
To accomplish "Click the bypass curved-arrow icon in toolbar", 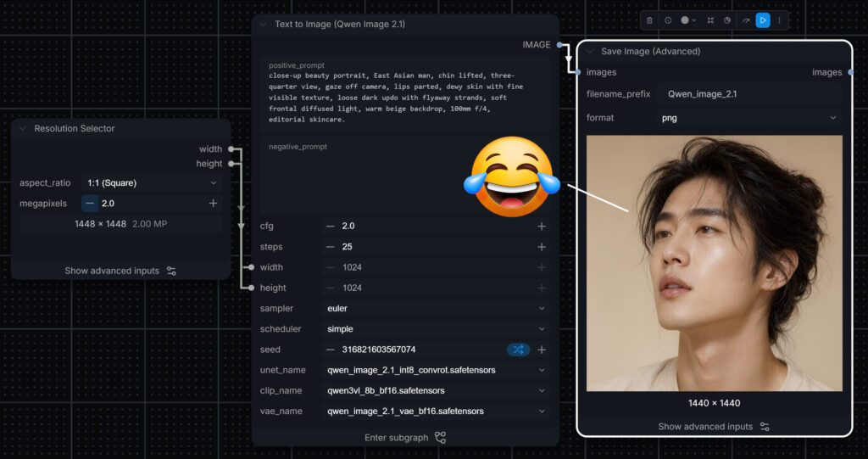I will (746, 20).
